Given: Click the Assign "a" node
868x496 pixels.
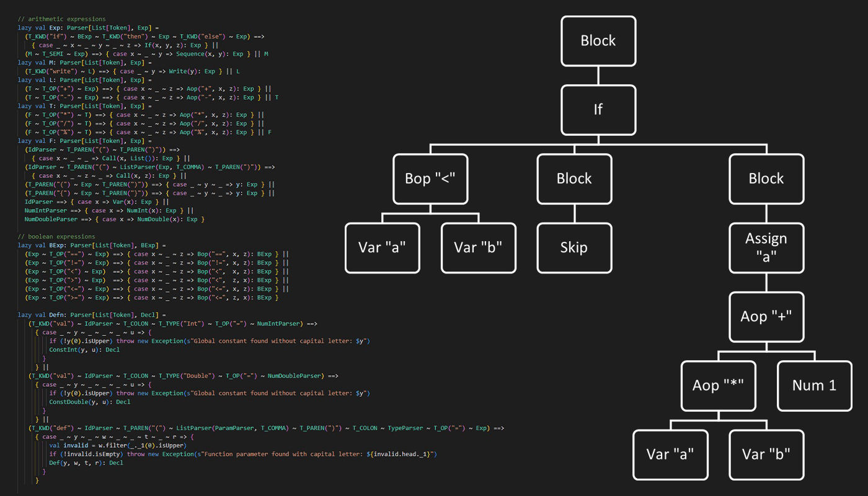Looking at the screenshot, I should [766, 247].
